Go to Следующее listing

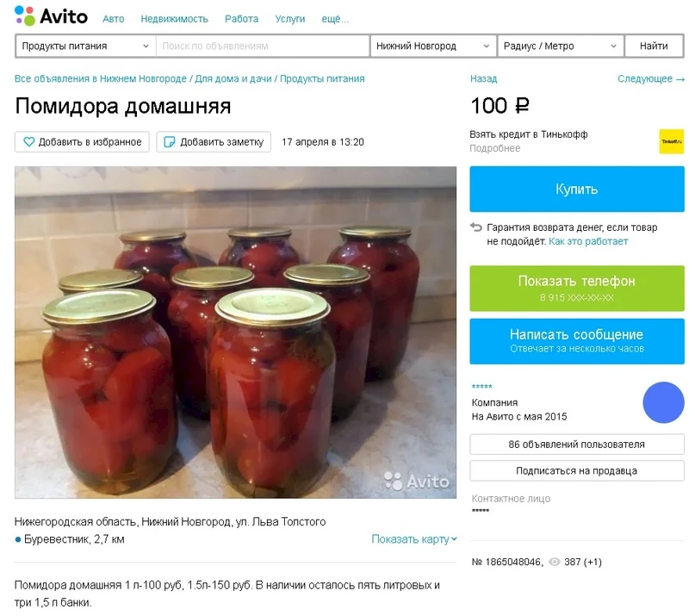(651, 79)
